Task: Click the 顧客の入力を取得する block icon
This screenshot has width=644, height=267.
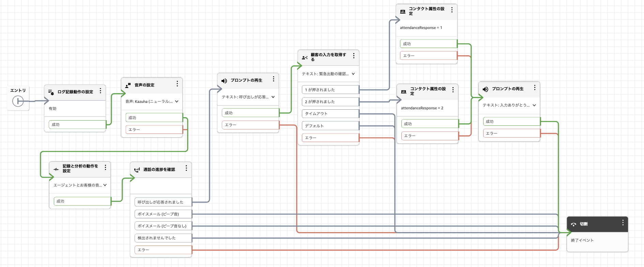Action: (x=305, y=58)
